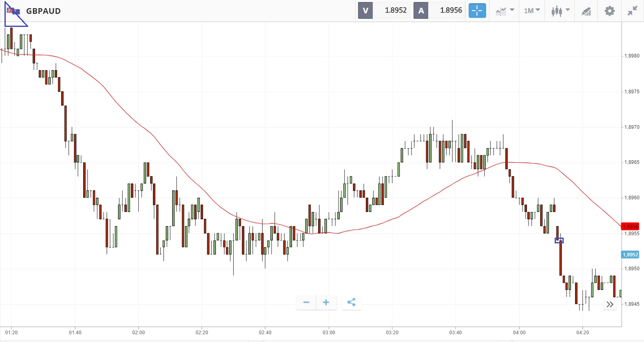Open the candlestick chart type dropdown
This screenshot has height=342, width=644.
coord(560,11)
